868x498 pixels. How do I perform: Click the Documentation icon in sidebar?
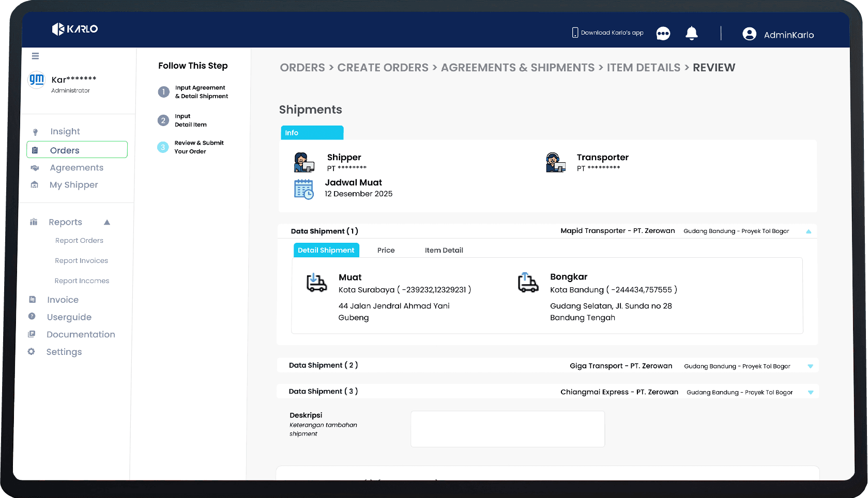[32, 334]
